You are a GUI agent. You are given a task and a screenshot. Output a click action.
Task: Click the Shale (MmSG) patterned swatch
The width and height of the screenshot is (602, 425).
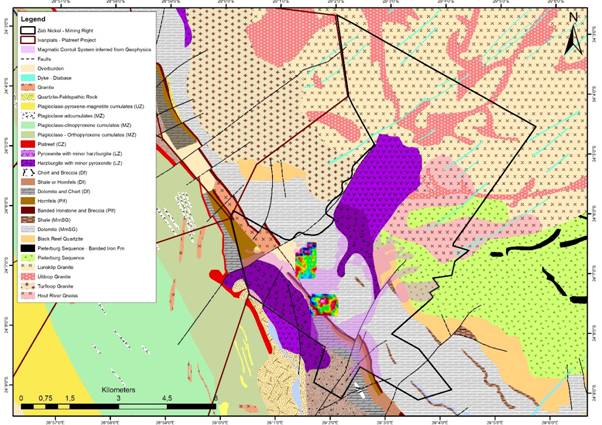(x=28, y=220)
